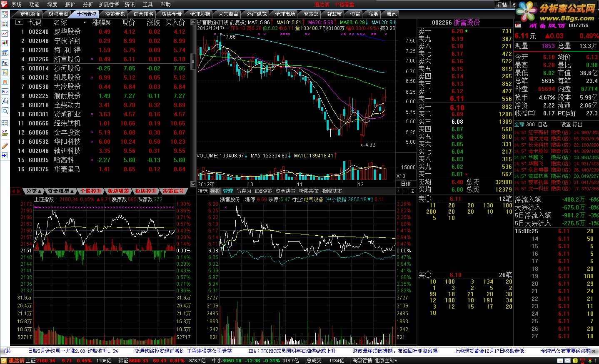Open the 分析 menu
This screenshot has width=599, height=364.
pos(88,4)
